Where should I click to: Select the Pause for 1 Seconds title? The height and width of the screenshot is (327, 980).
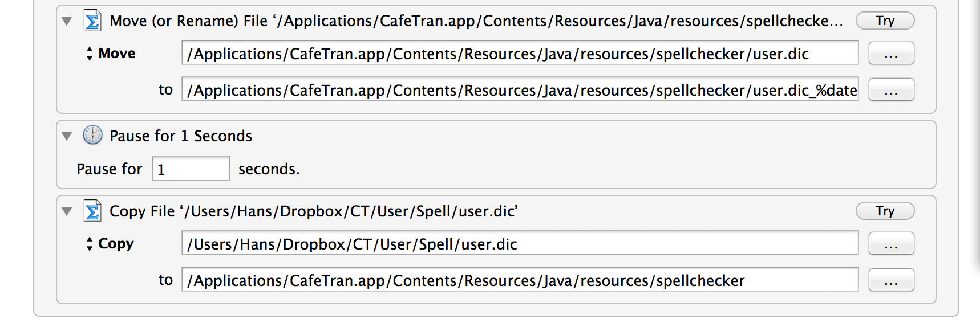click(x=180, y=136)
